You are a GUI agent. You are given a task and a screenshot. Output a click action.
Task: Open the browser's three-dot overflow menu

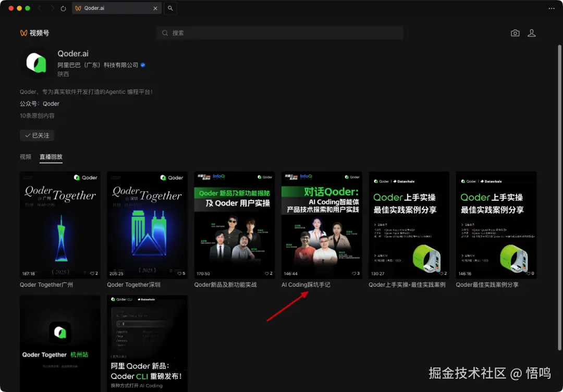click(x=552, y=8)
